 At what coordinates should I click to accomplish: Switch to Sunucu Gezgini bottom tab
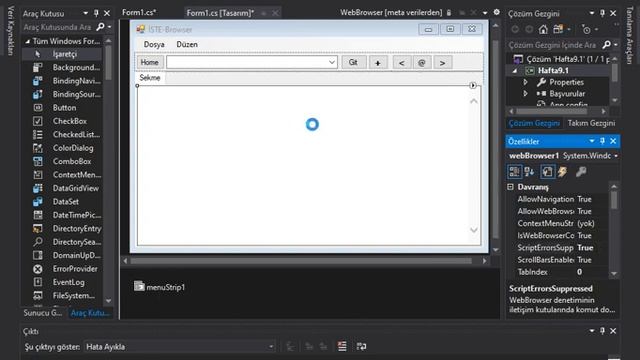click(42, 313)
